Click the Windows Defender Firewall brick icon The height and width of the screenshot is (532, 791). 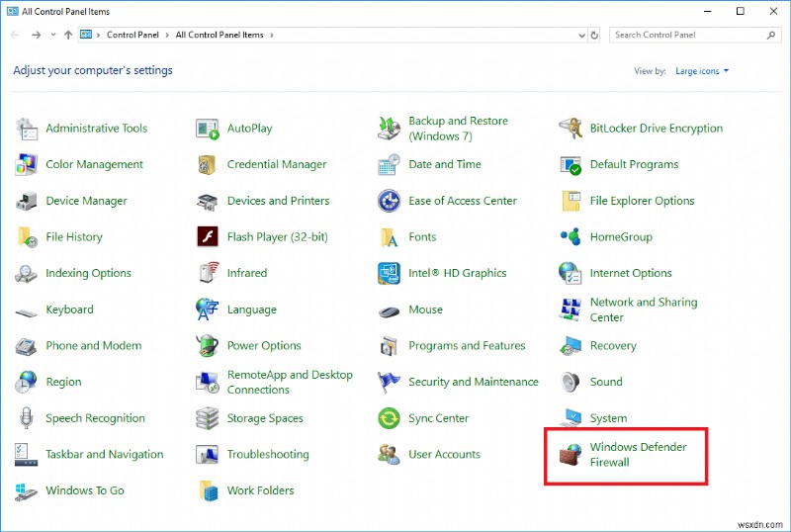pos(571,454)
